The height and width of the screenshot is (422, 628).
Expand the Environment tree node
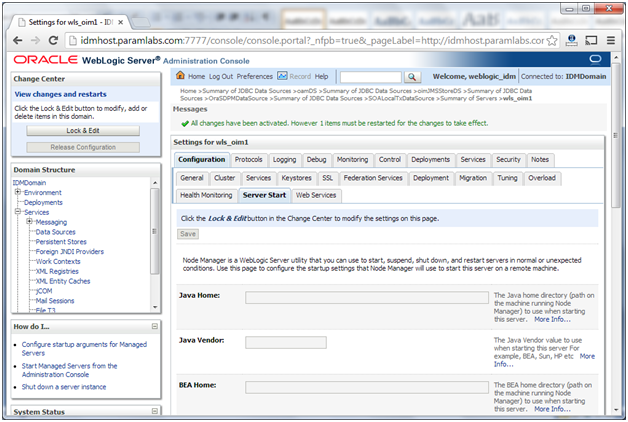(x=18, y=192)
